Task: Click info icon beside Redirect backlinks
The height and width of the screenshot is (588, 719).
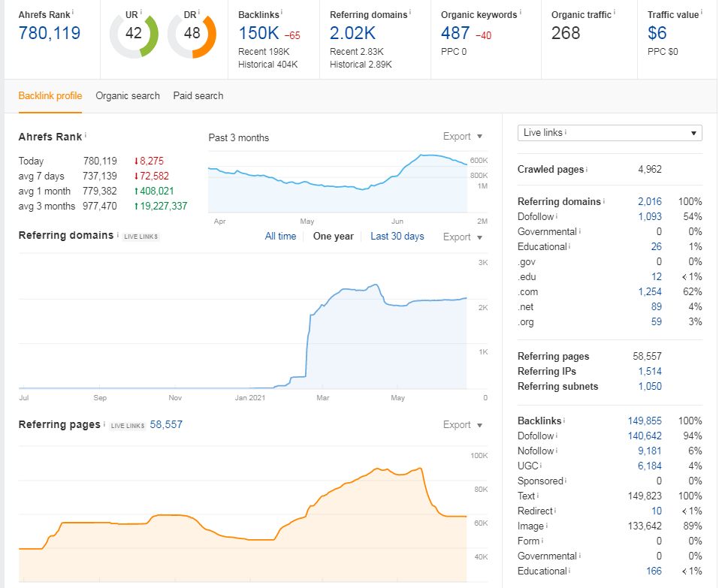Action: (x=555, y=511)
